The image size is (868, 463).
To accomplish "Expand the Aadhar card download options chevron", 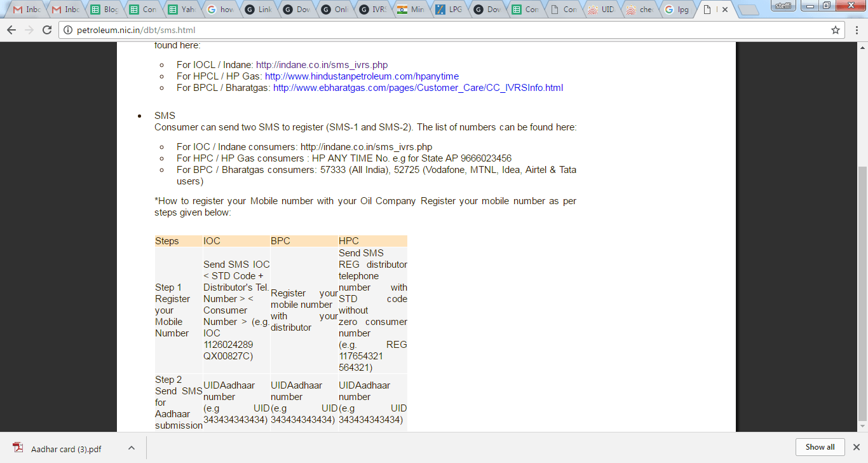I will (x=131, y=448).
